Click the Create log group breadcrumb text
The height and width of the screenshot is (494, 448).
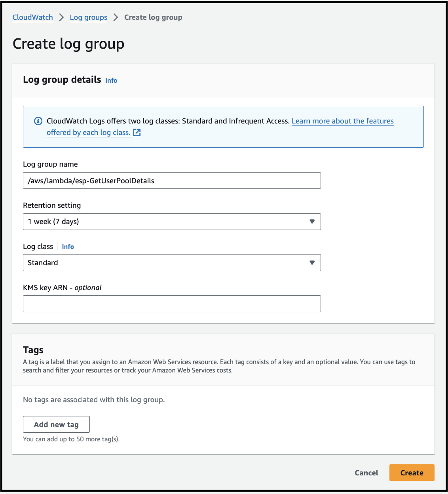153,17
